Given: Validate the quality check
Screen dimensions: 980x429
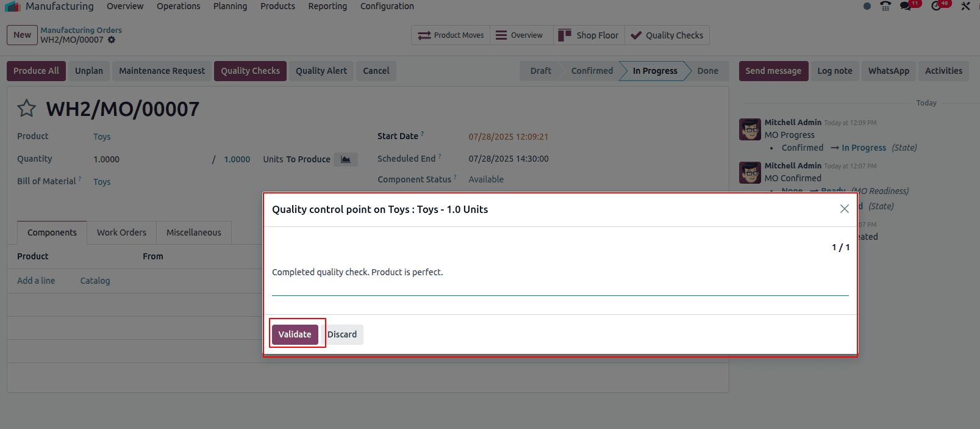Looking at the screenshot, I should pos(295,334).
